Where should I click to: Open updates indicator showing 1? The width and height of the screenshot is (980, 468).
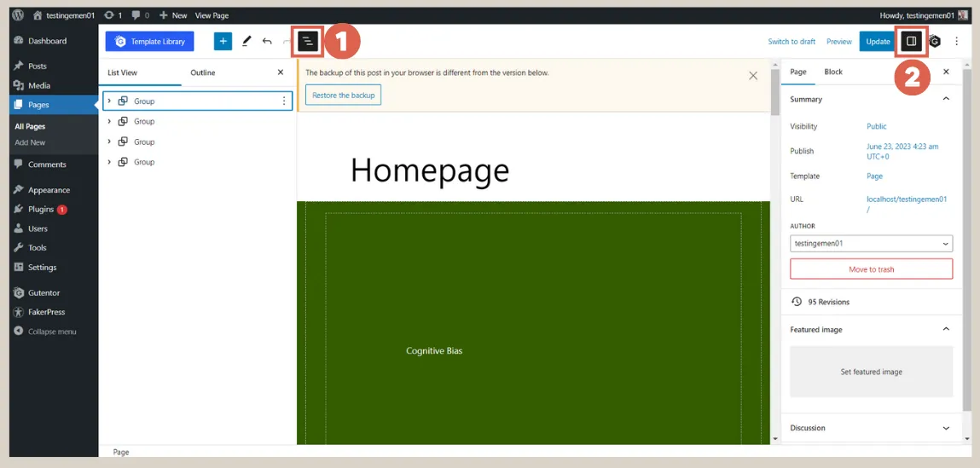click(x=113, y=15)
